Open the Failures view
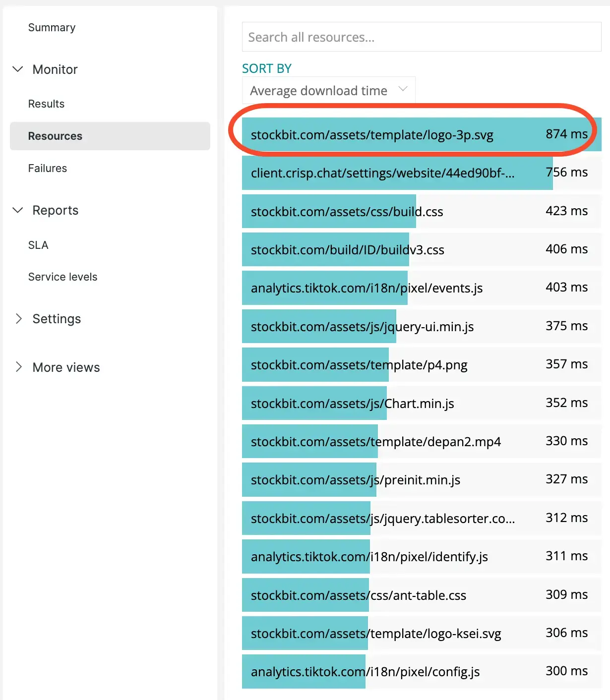Viewport: 610px width, 700px height. click(x=48, y=169)
